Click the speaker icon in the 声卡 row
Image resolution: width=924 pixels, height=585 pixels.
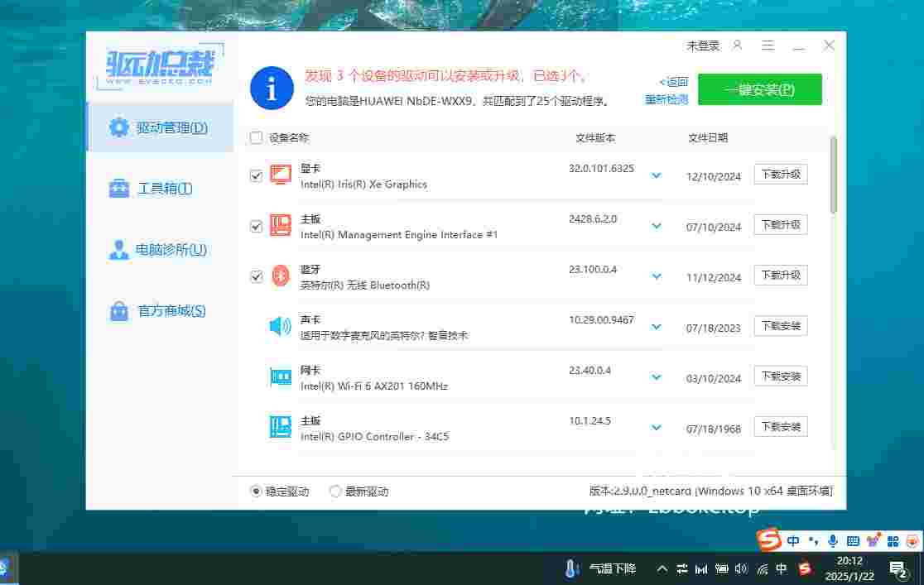point(280,326)
